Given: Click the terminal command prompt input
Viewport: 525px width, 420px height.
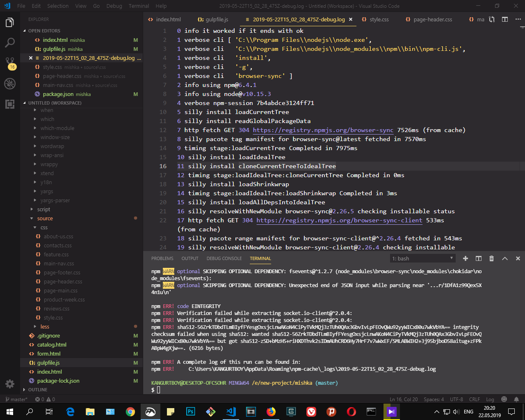Looking at the screenshot, I should (x=158, y=390).
